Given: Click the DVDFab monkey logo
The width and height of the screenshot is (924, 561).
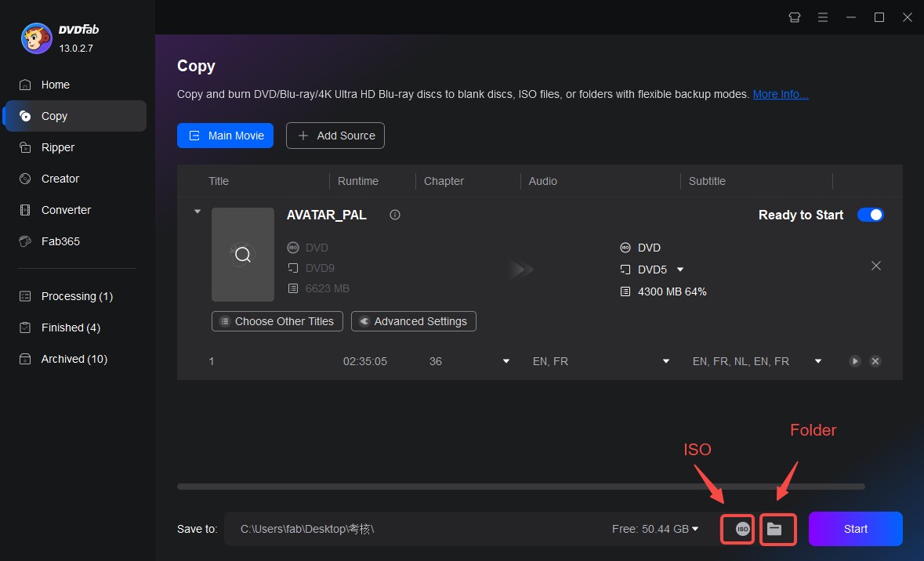Looking at the screenshot, I should click(x=35, y=38).
